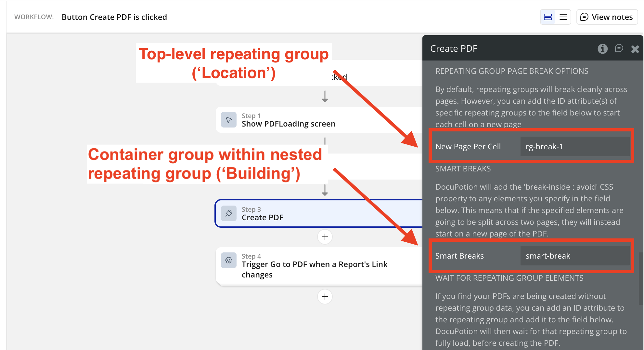Click the Step 4 gear icon

pyautogui.click(x=229, y=260)
